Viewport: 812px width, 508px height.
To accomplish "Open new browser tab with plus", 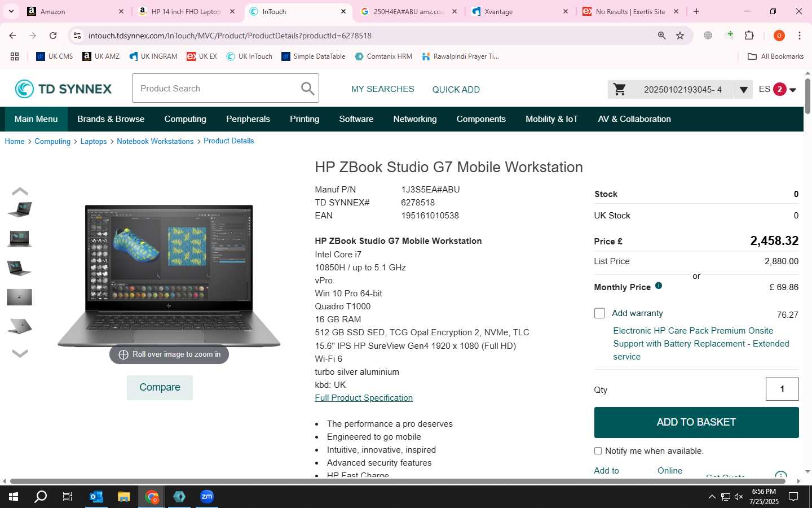I will pos(696,11).
